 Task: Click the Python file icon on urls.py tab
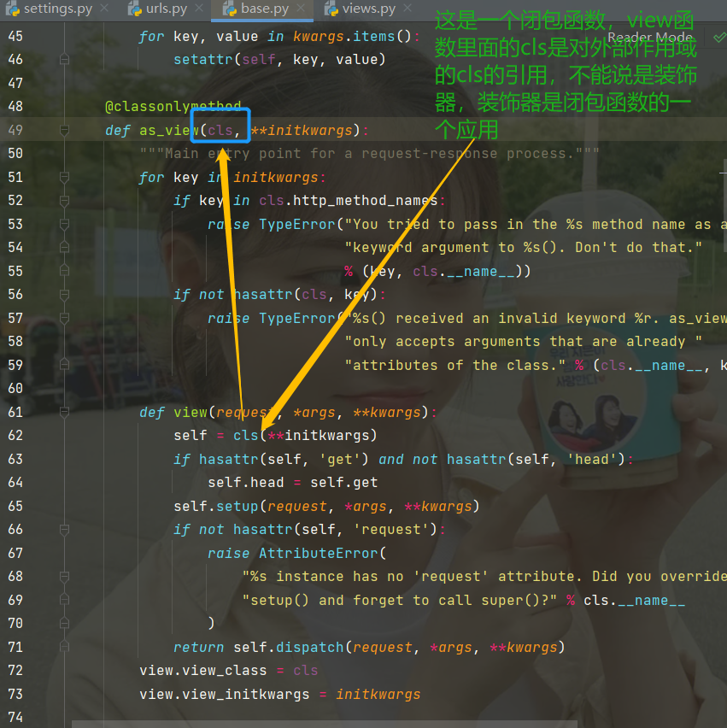click(135, 9)
